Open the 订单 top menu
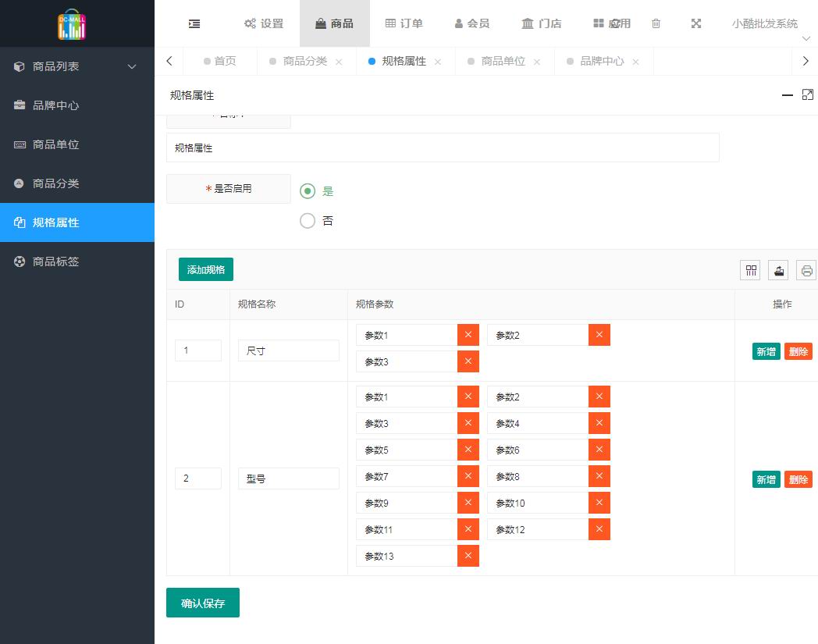 (x=404, y=23)
